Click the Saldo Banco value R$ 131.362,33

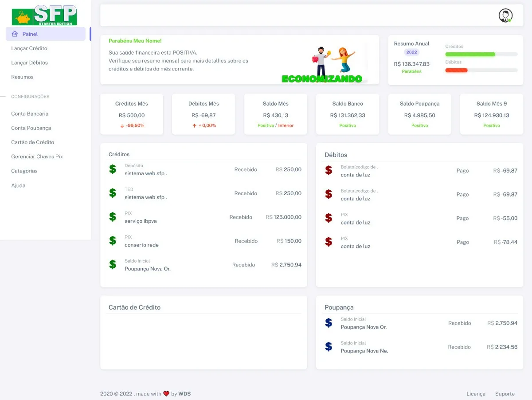pos(348,115)
